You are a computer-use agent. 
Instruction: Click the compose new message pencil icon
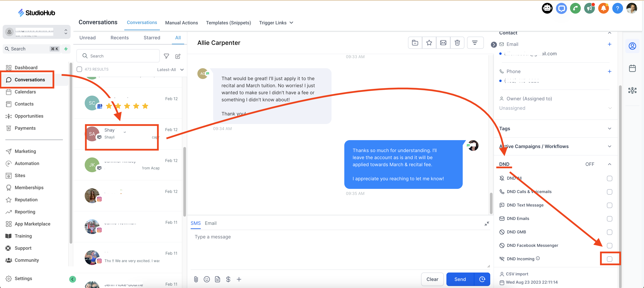click(x=178, y=56)
